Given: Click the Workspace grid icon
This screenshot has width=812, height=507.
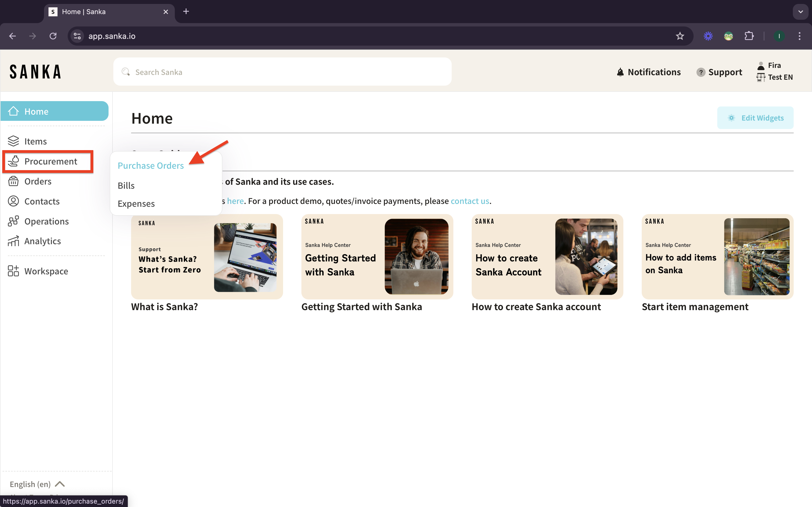Looking at the screenshot, I should coord(14,271).
